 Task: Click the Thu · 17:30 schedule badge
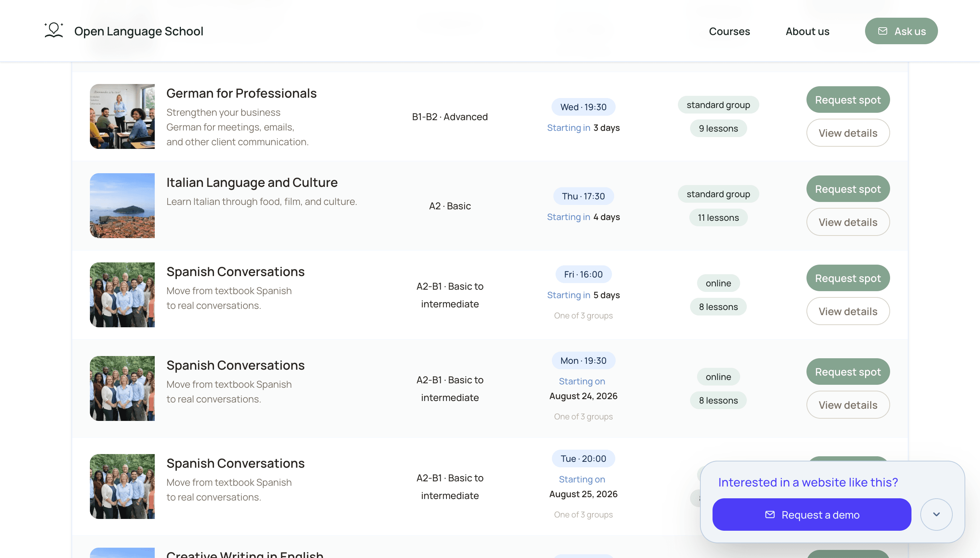[x=583, y=196]
